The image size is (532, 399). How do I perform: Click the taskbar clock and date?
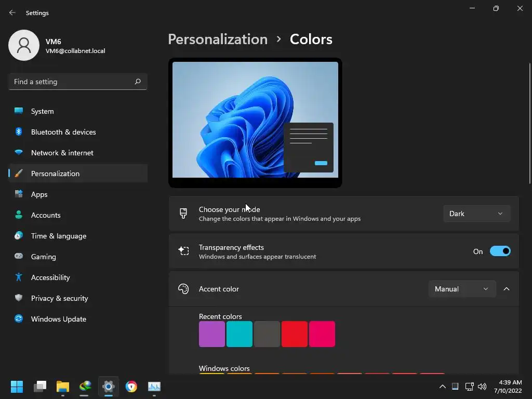508,387
